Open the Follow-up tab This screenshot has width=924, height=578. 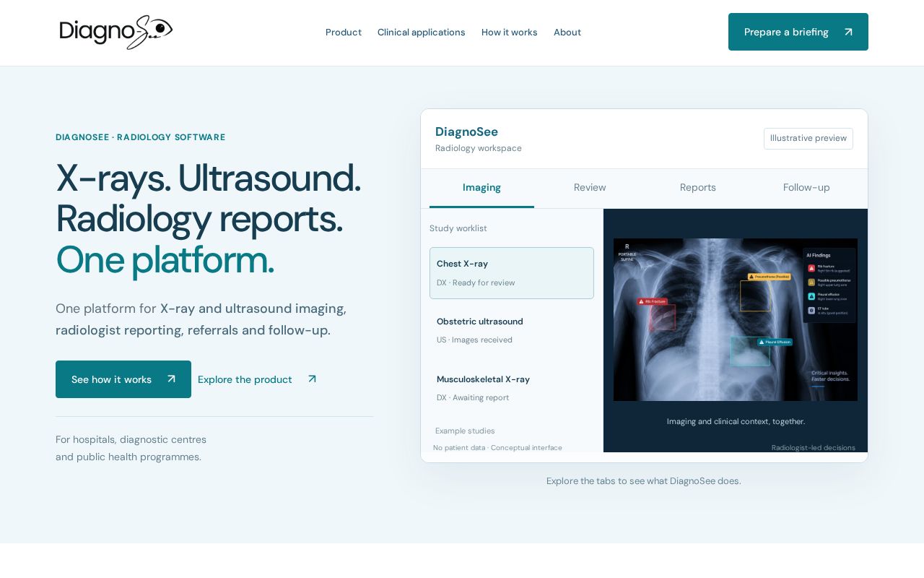tap(806, 188)
